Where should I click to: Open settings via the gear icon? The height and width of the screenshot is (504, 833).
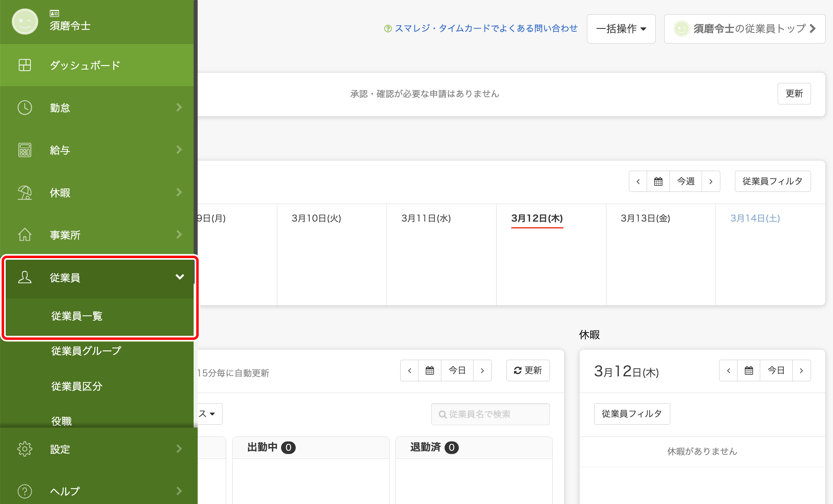(x=25, y=449)
